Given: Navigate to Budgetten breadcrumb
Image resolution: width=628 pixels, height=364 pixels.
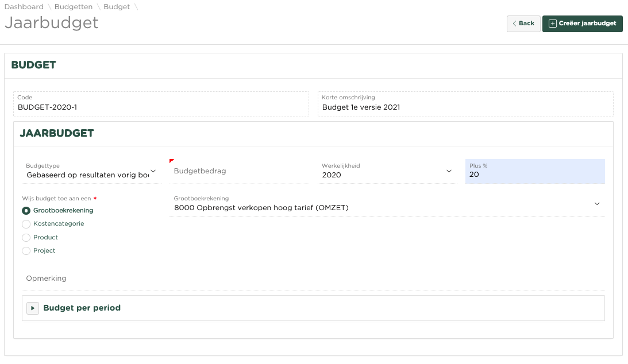Looking at the screenshot, I should point(74,7).
